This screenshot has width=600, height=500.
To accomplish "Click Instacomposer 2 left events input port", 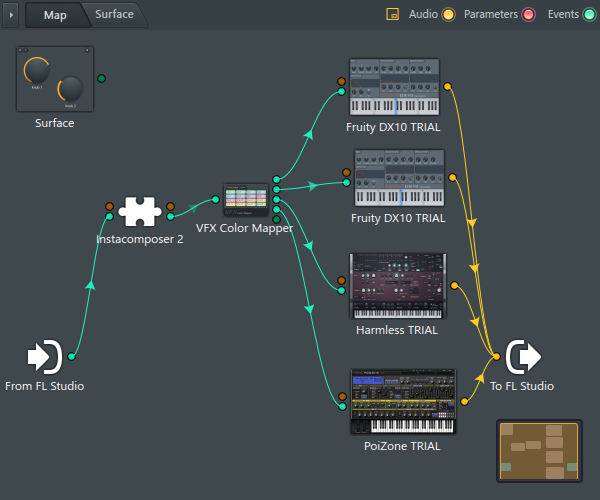I will [x=109, y=217].
